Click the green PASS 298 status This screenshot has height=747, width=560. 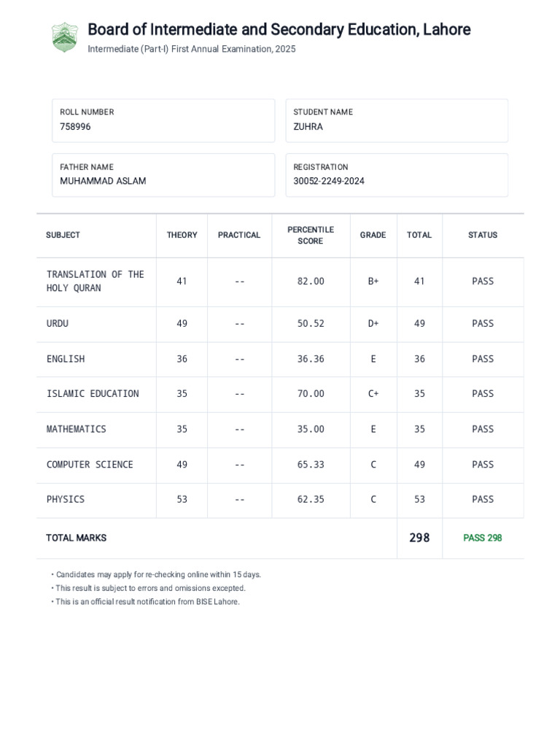pos(483,538)
